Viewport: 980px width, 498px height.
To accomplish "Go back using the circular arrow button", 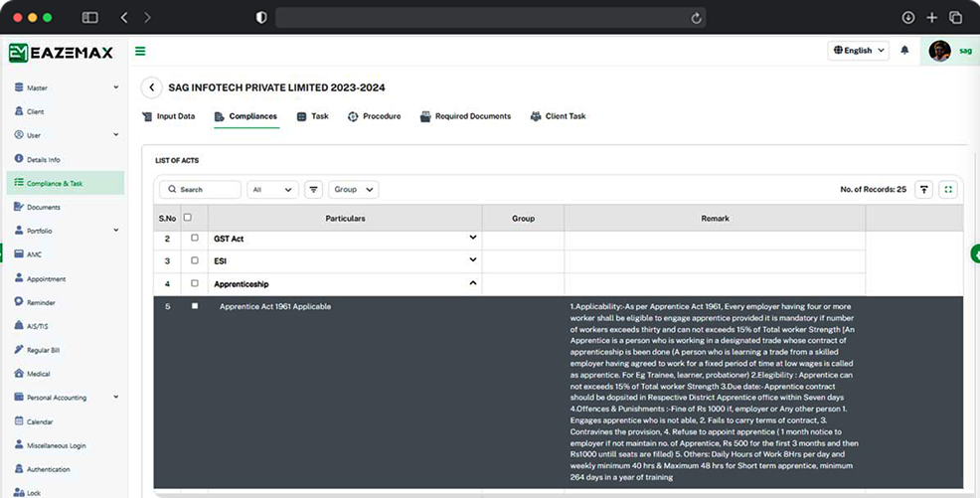I will click(151, 87).
